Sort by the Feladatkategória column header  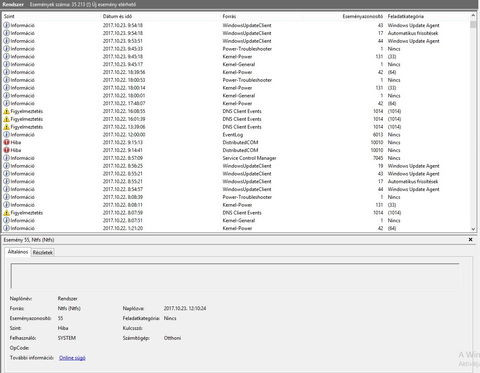[427, 16]
